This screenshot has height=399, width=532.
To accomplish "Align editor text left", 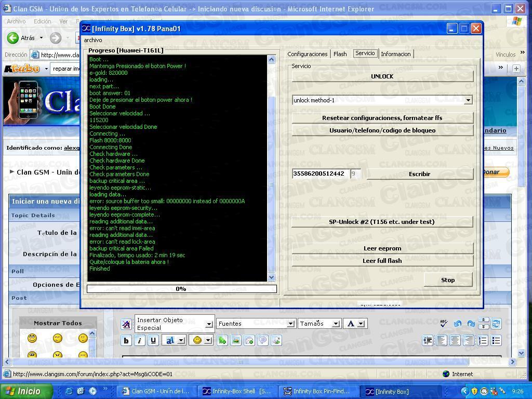I will [442, 340].
